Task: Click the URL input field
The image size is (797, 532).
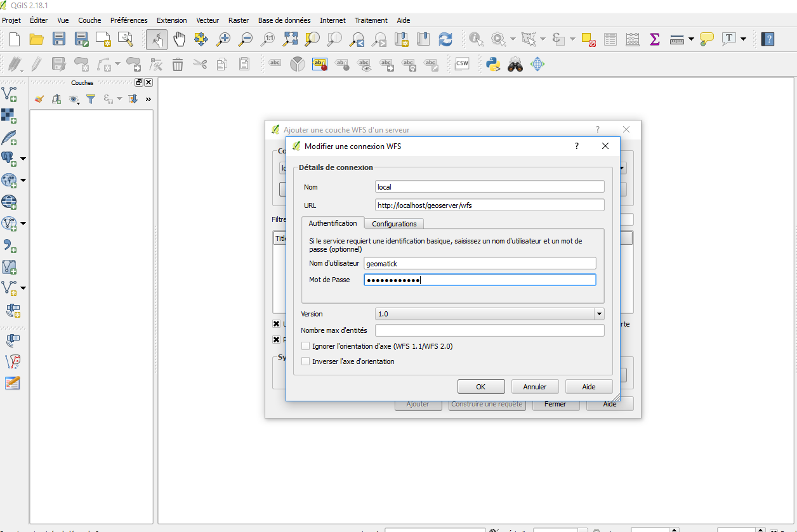Action: (489, 205)
